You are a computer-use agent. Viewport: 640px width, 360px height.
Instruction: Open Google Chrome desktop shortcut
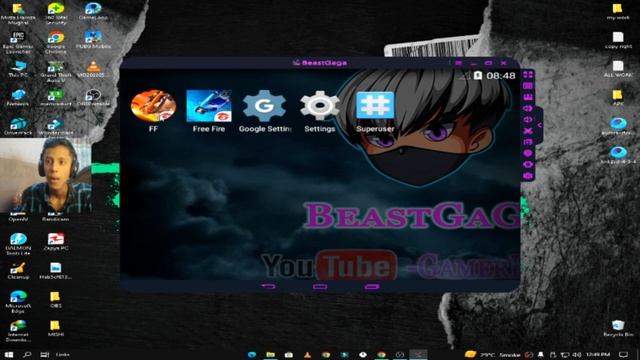(x=56, y=42)
